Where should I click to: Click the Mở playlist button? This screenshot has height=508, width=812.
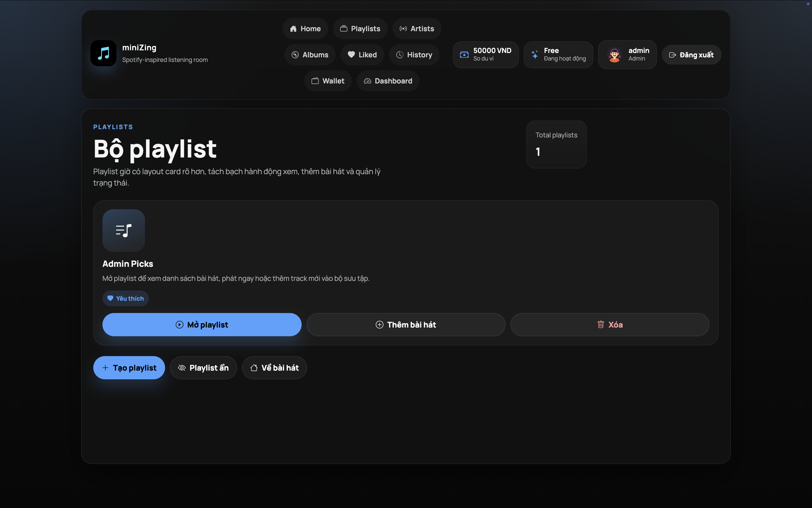point(202,325)
